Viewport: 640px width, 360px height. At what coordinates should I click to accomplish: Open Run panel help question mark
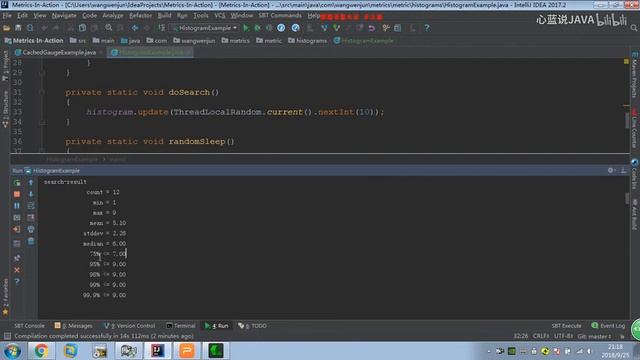(x=17, y=282)
